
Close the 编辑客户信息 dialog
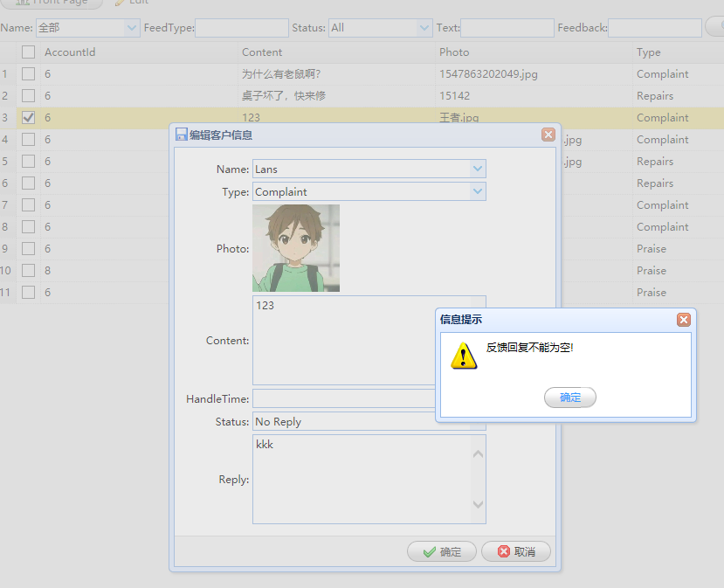548,135
